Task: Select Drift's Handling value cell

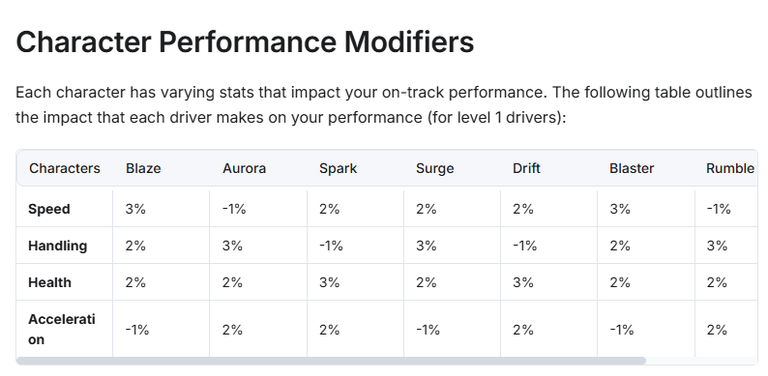Action: click(x=549, y=245)
